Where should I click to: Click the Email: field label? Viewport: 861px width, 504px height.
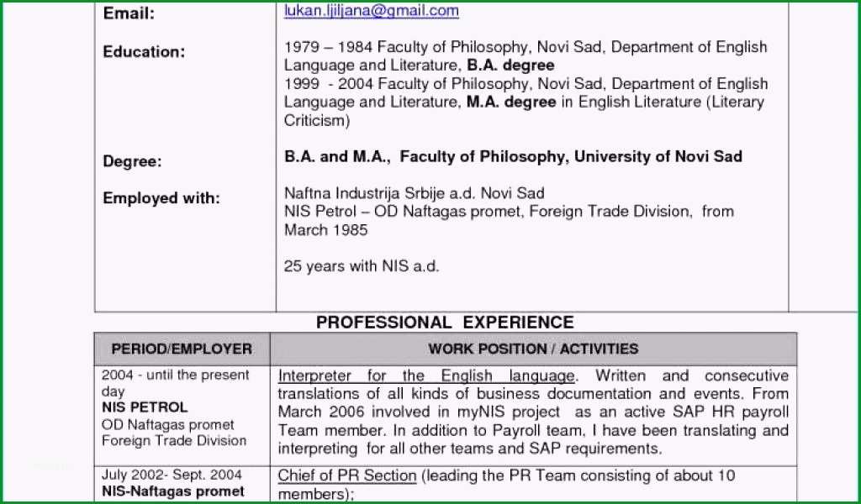coord(129,13)
